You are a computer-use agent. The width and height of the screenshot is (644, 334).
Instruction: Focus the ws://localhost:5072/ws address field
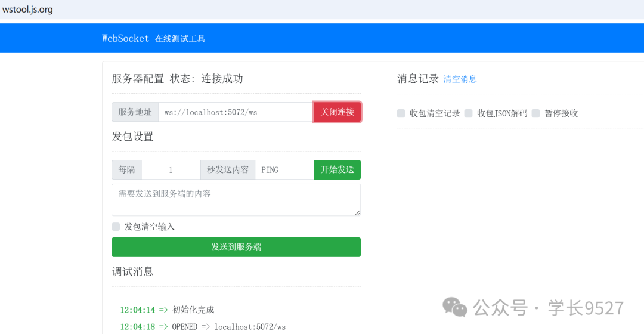235,112
